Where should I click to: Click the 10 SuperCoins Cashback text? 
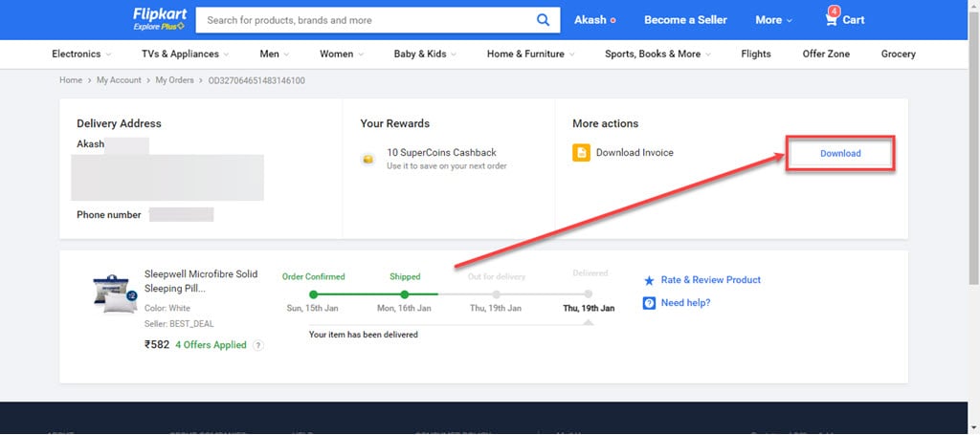click(441, 153)
